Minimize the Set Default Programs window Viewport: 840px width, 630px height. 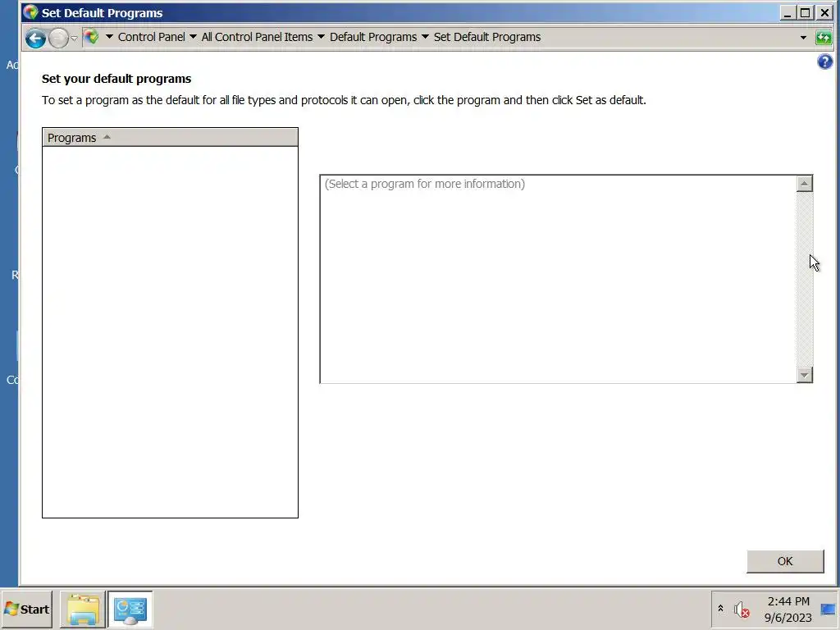(x=787, y=13)
